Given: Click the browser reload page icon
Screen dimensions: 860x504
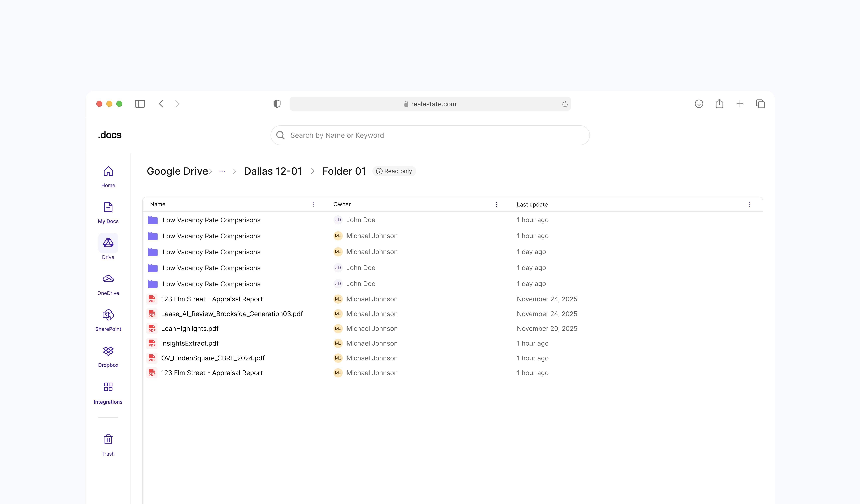Looking at the screenshot, I should point(565,104).
